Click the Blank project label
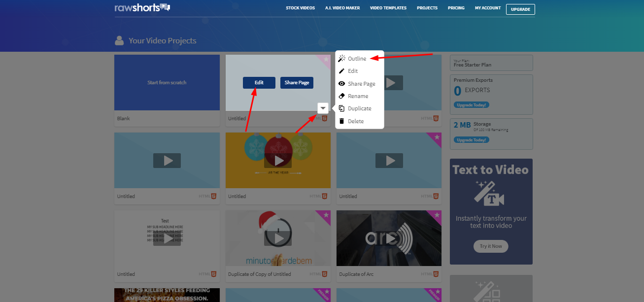 pyautogui.click(x=124, y=118)
